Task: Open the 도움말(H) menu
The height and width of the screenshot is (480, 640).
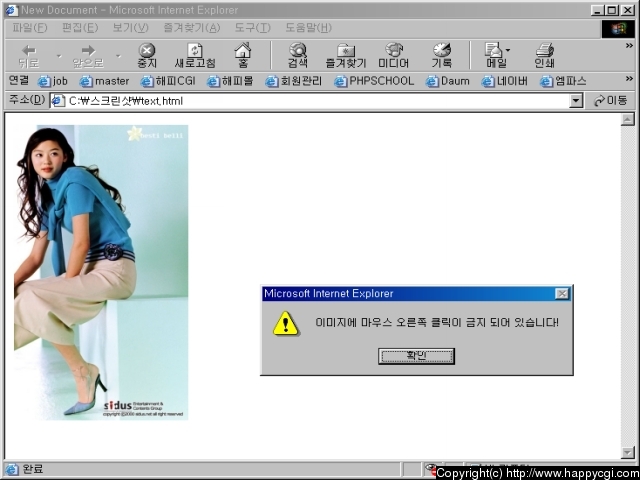Action: coord(308,28)
